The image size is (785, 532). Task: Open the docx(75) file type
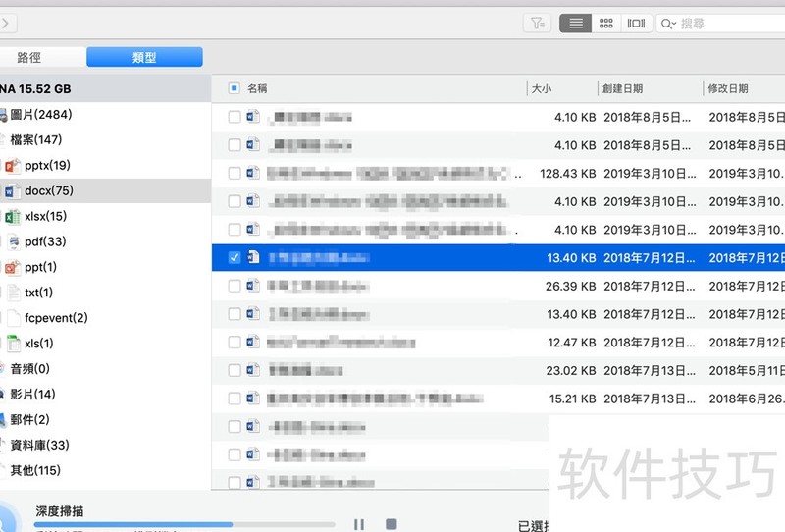tap(49, 190)
